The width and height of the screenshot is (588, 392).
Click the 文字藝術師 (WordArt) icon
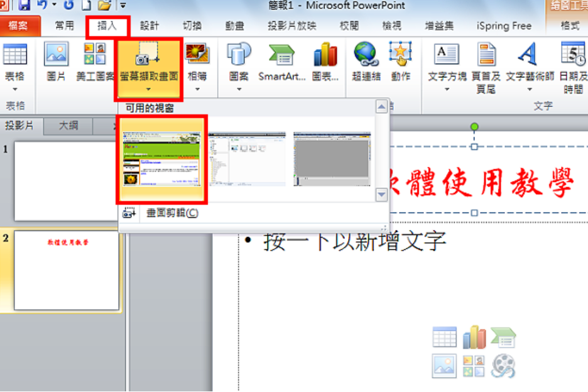(529, 54)
